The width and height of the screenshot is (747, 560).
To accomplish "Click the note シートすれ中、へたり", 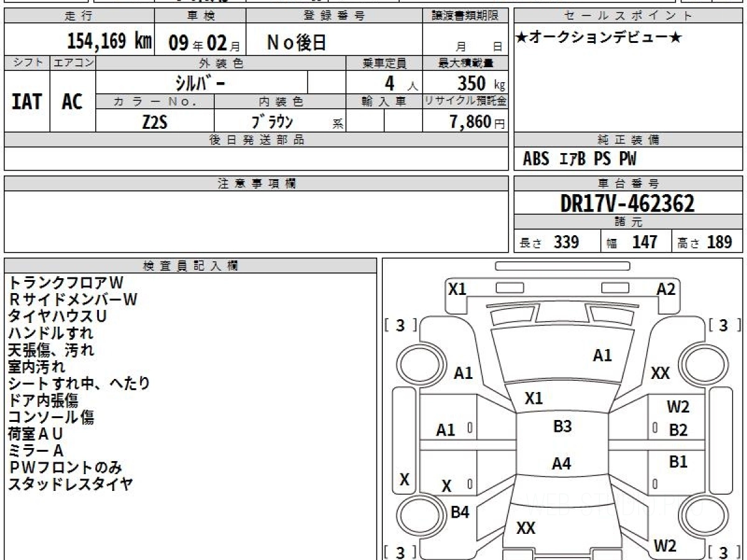I will coord(79,383).
